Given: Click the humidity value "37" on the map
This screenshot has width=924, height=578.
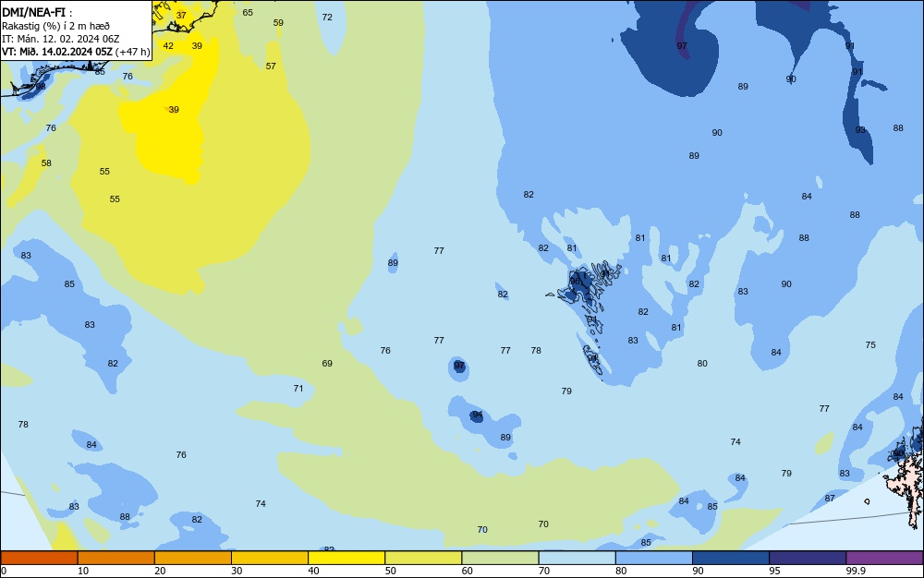Looking at the screenshot, I should pos(181,16).
